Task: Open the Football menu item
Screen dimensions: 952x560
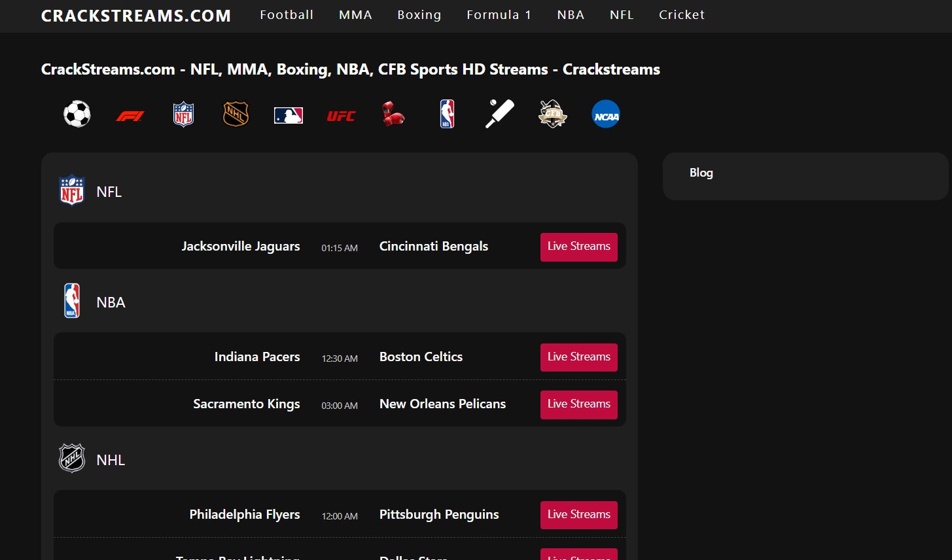Action: 286,14
